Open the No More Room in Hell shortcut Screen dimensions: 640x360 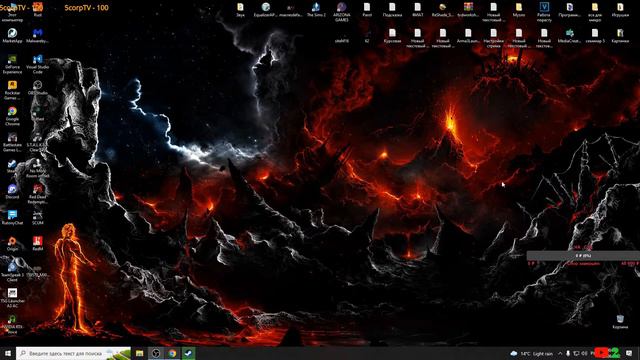(x=38, y=168)
